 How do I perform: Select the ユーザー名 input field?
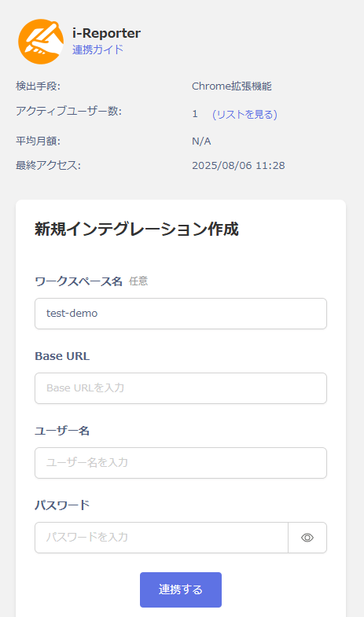(181, 463)
